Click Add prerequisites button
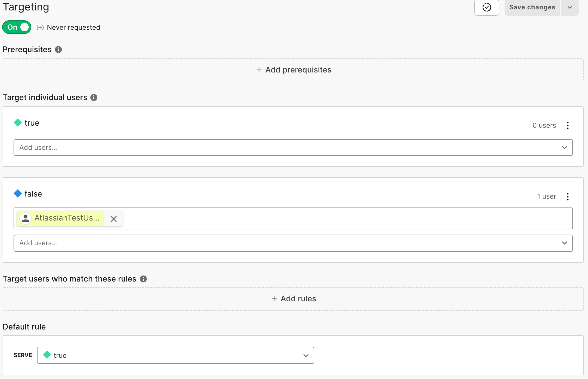The height and width of the screenshot is (379, 588). coord(294,69)
